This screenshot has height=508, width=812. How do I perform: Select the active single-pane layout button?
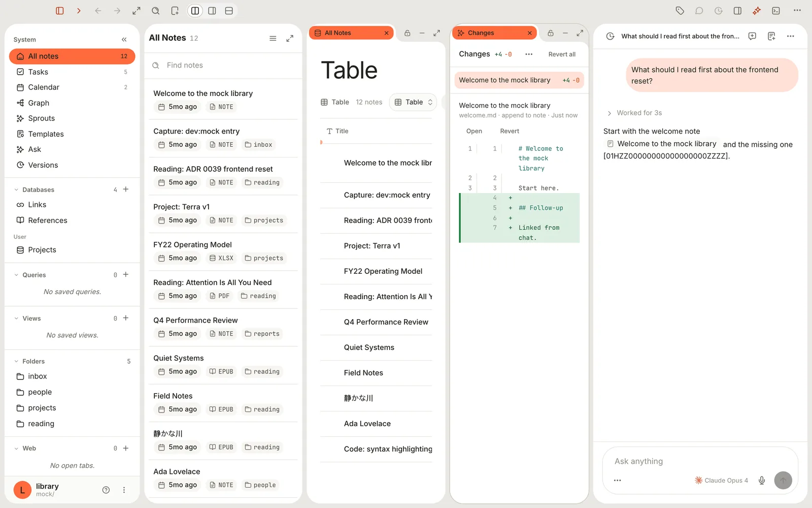[x=195, y=11]
